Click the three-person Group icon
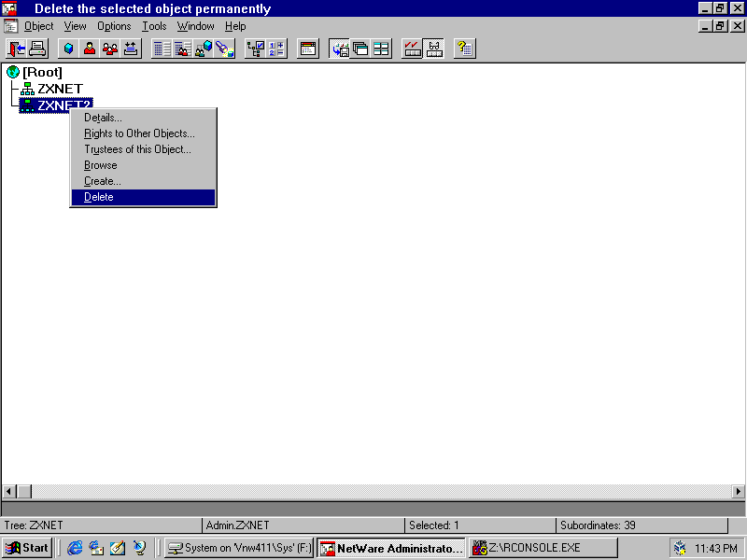Screen dimensions: 747x560 pos(110,49)
